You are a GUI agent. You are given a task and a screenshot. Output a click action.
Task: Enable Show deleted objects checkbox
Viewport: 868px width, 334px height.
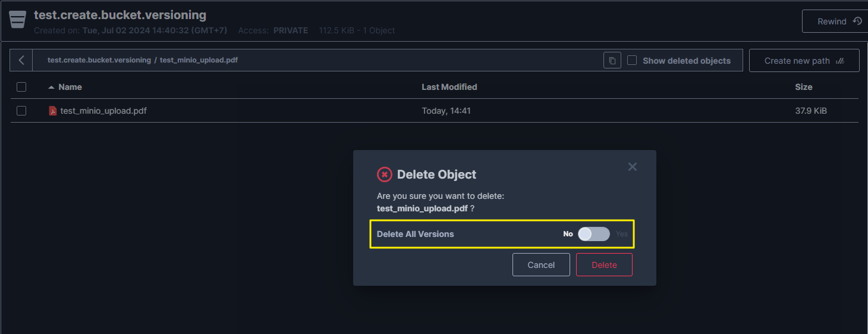tap(632, 60)
